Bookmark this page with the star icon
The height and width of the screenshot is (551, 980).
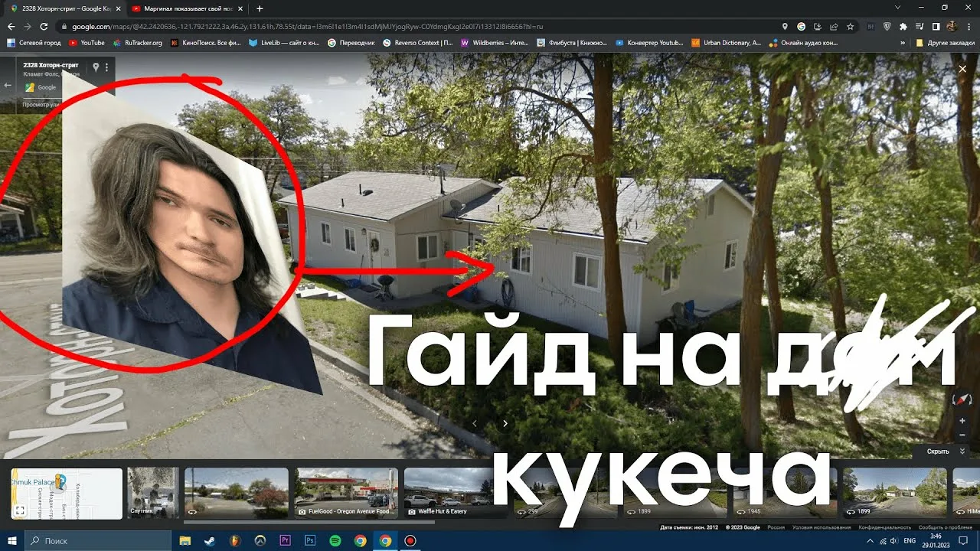[x=850, y=26]
